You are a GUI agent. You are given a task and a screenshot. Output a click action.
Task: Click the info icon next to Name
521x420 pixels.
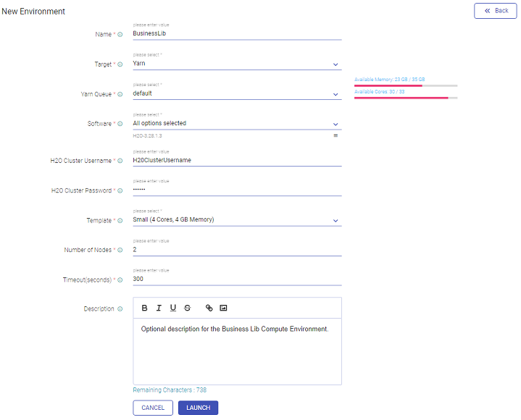pyautogui.click(x=120, y=35)
